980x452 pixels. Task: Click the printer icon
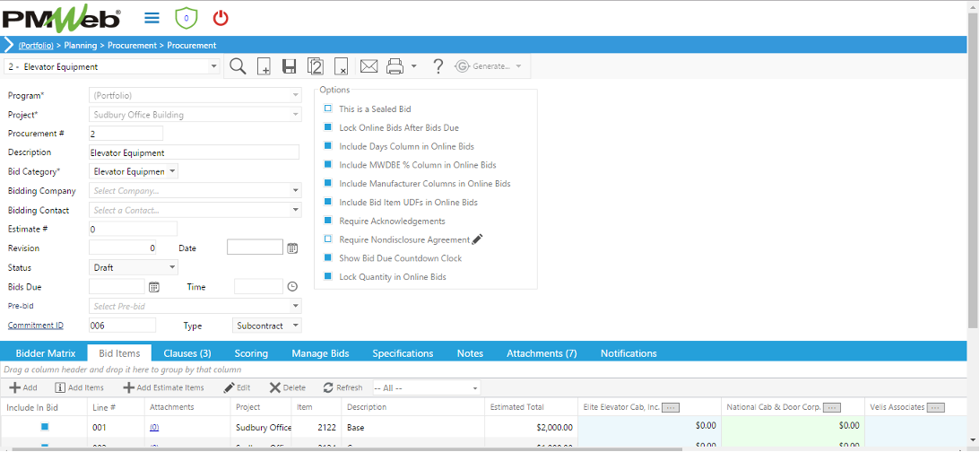pyautogui.click(x=395, y=66)
